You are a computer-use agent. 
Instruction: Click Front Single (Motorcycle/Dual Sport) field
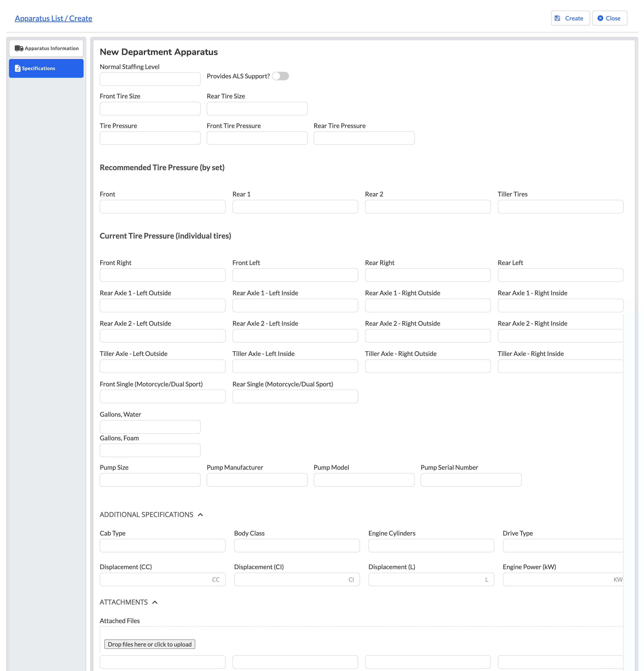click(162, 396)
